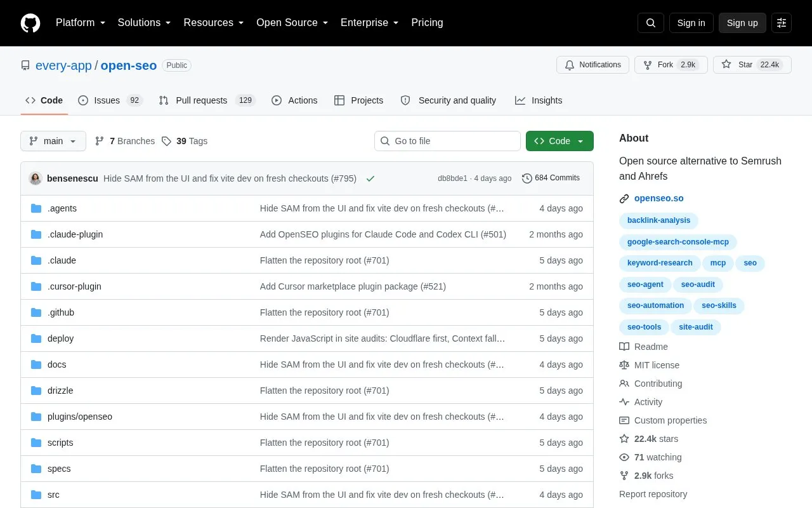812x508 pixels.
Task: Open the appearance settings icon beside Sign up
Action: point(782,23)
